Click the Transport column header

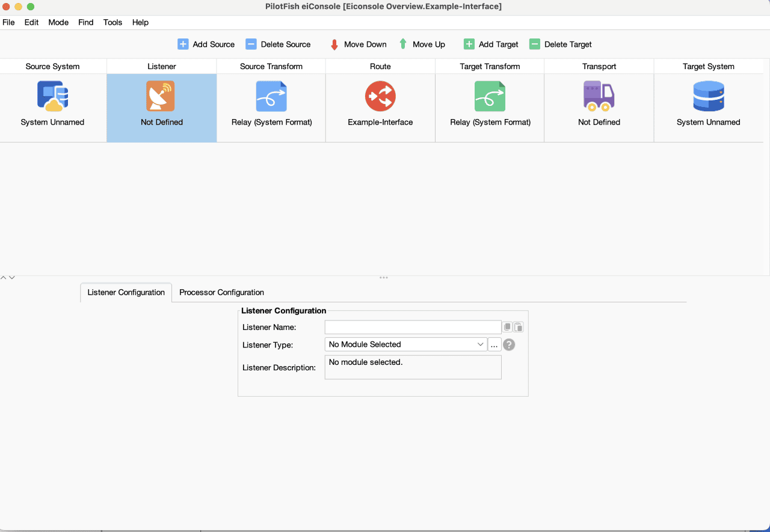[x=599, y=66]
